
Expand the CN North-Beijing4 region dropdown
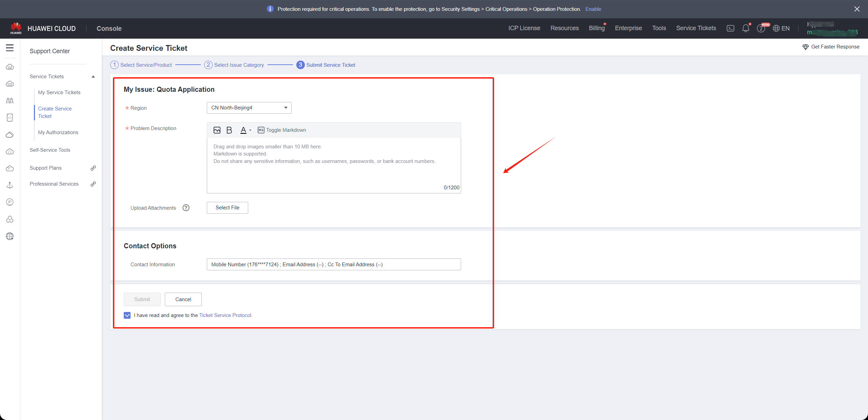point(285,108)
